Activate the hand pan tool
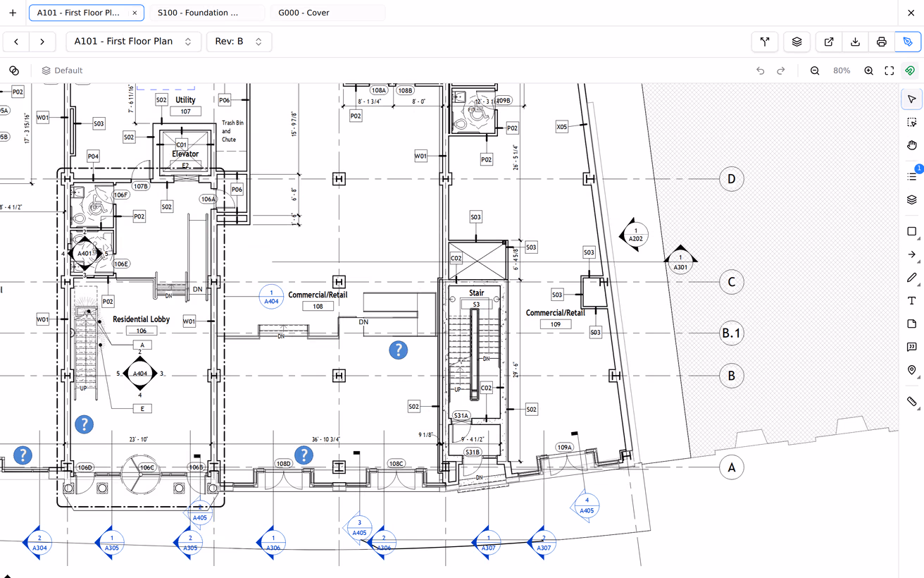Image resolution: width=924 pixels, height=578 pixels. 911,145
